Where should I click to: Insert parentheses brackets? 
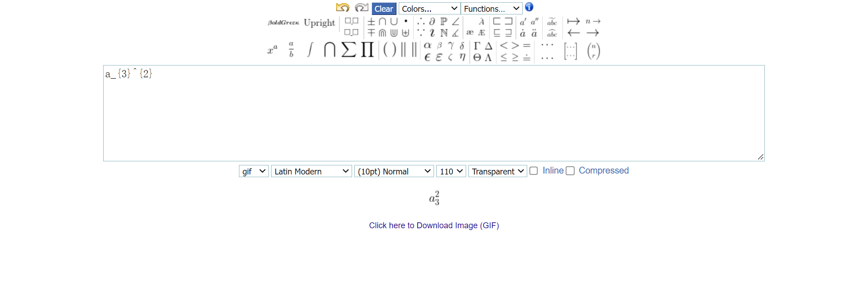(x=389, y=50)
